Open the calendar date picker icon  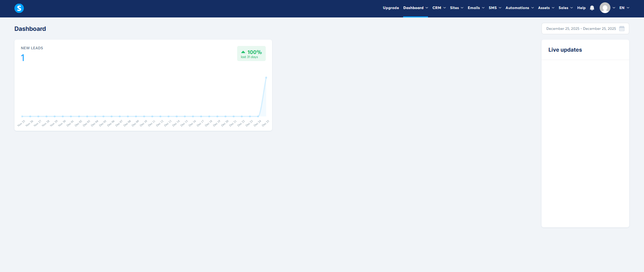(x=622, y=29)
